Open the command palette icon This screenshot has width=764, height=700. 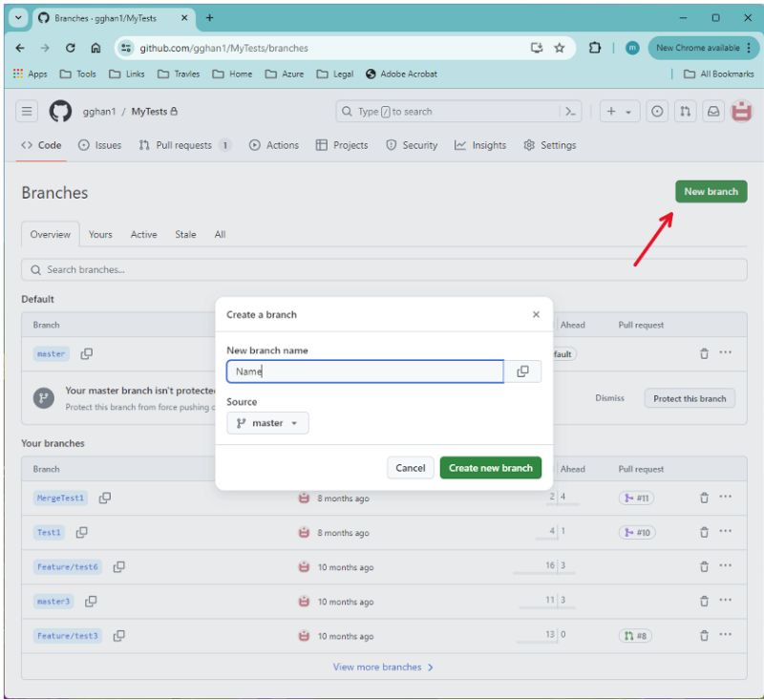click(571, 111)
